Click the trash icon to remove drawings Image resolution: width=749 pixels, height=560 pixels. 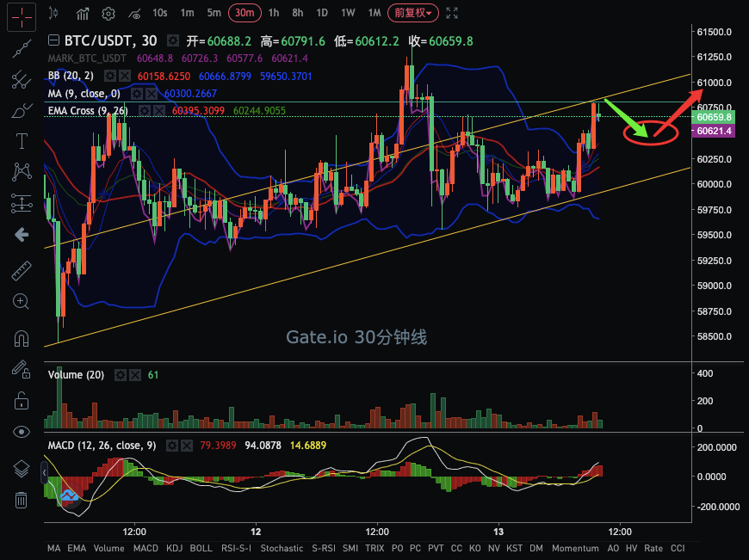21,500
